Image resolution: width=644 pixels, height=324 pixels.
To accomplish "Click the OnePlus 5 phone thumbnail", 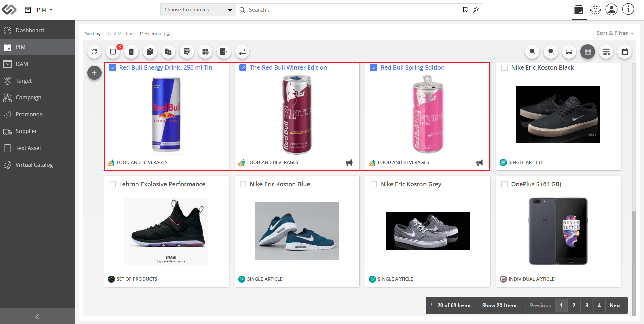I will click(x=558, y=231).
